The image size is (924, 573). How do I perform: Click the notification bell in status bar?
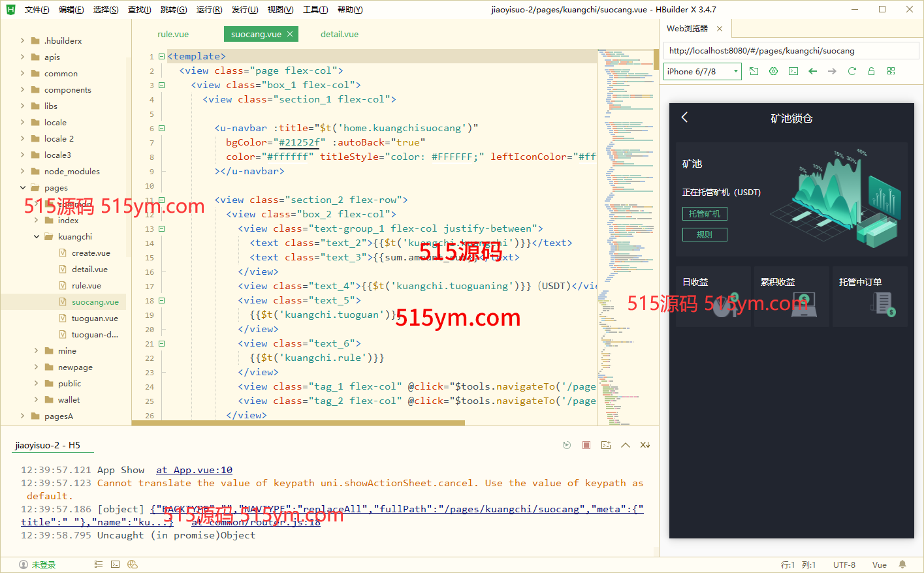902,565
